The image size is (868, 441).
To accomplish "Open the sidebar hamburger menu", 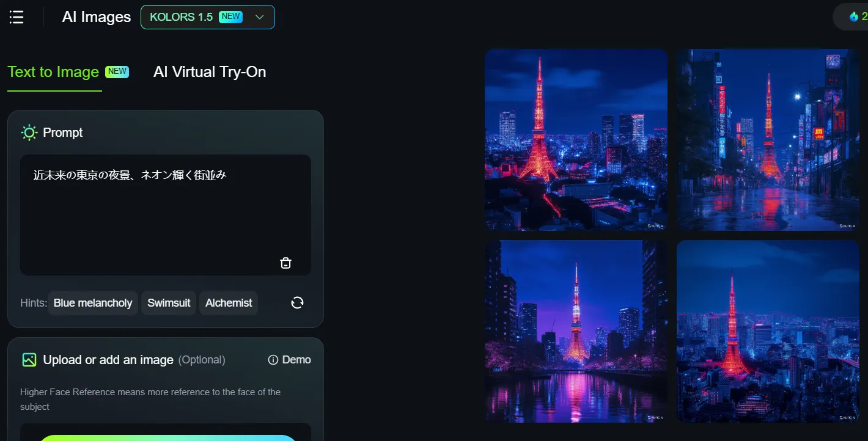I will pyautogui.click(x=16, y=16).
